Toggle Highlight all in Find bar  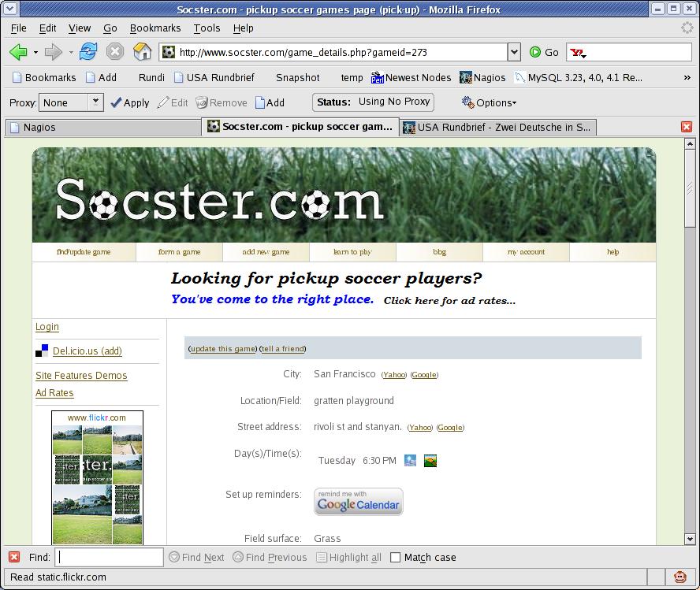click(x=348, y=557)
